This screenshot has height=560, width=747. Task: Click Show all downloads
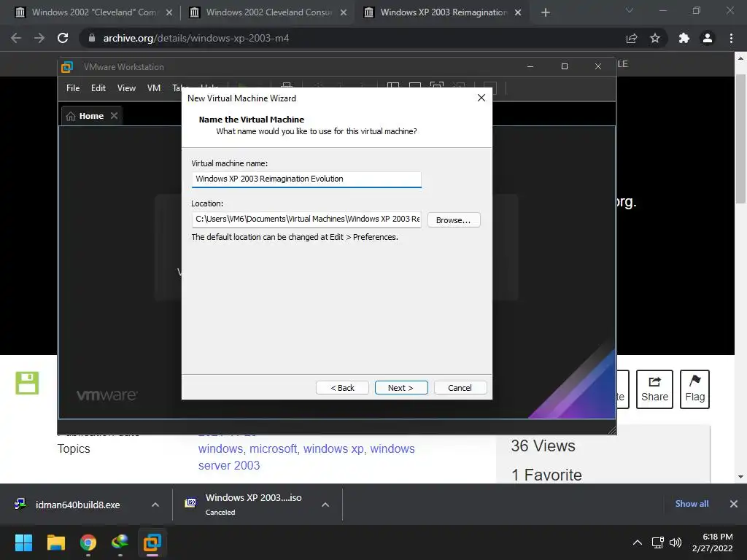(692, 503)
